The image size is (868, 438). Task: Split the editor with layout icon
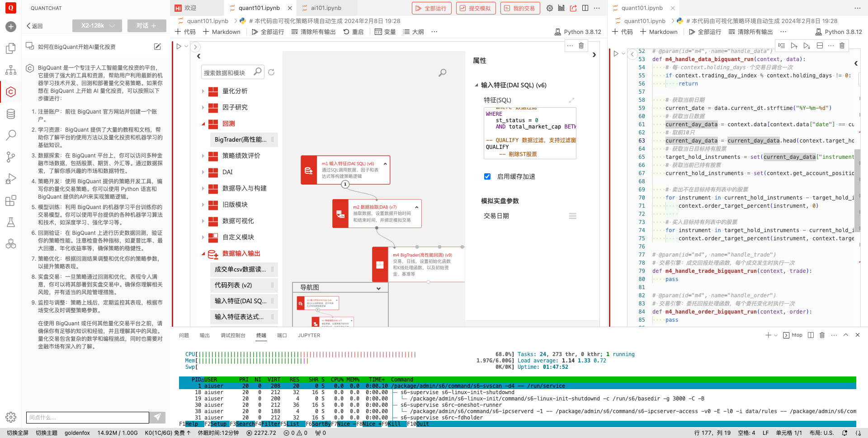pos(585,8)
